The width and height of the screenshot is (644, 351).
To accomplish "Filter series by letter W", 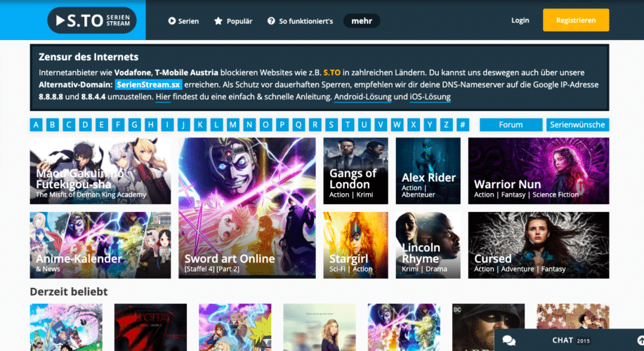I will coord(397,125).
